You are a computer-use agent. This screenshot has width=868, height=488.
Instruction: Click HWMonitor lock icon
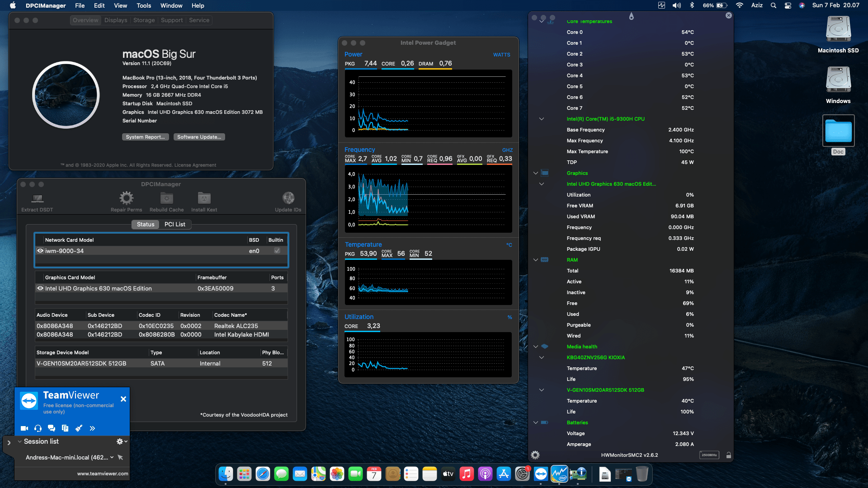729,455
